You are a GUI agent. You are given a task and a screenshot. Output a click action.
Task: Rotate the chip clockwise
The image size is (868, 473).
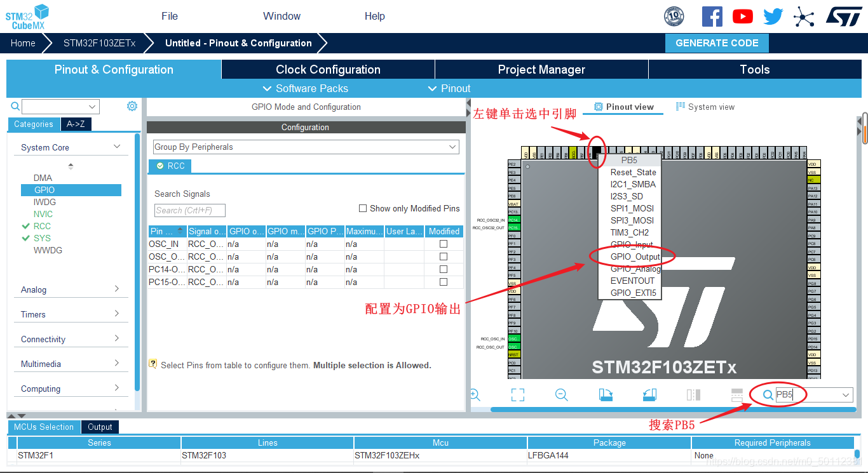[606, 395]
